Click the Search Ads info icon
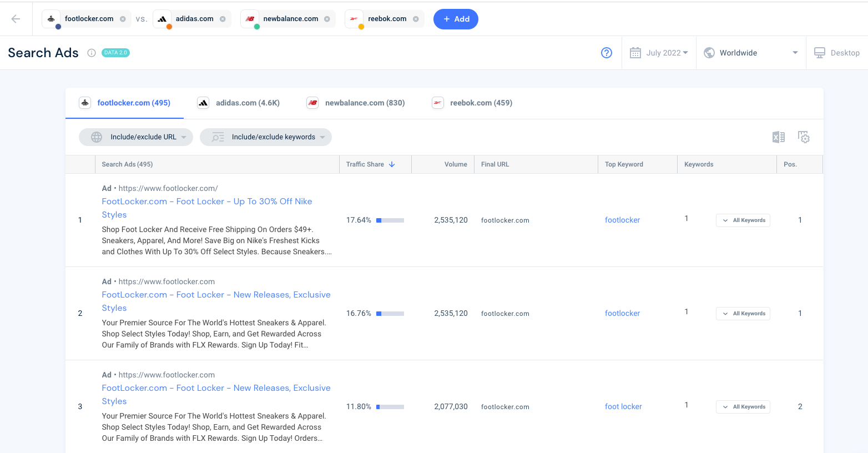The image size is (868, 453). tap(92, 53)
